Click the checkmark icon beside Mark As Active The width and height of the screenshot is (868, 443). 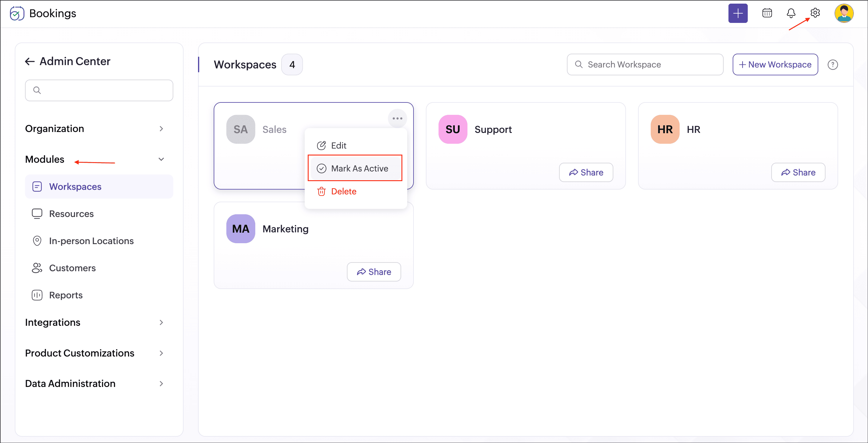tap(322, 168)
